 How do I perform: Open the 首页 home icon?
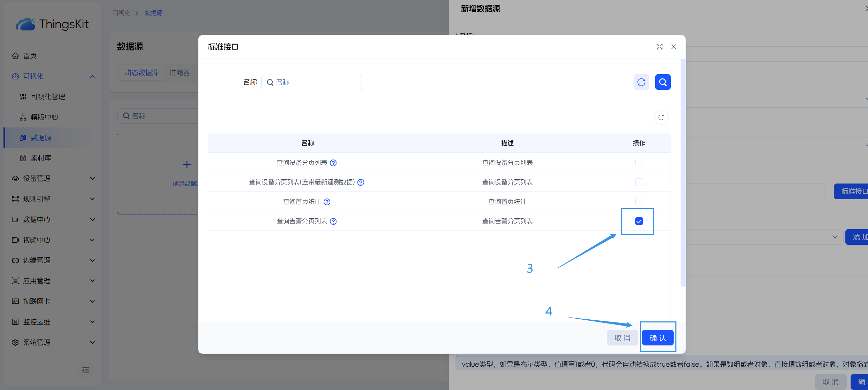click(x=15, y=56)
